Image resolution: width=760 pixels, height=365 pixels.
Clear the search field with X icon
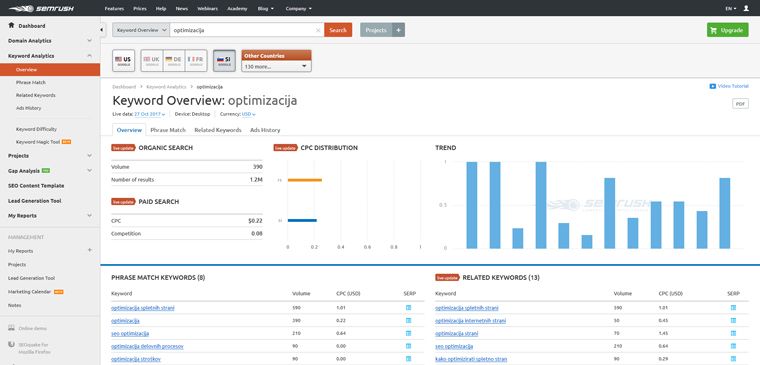coord(318,30)
